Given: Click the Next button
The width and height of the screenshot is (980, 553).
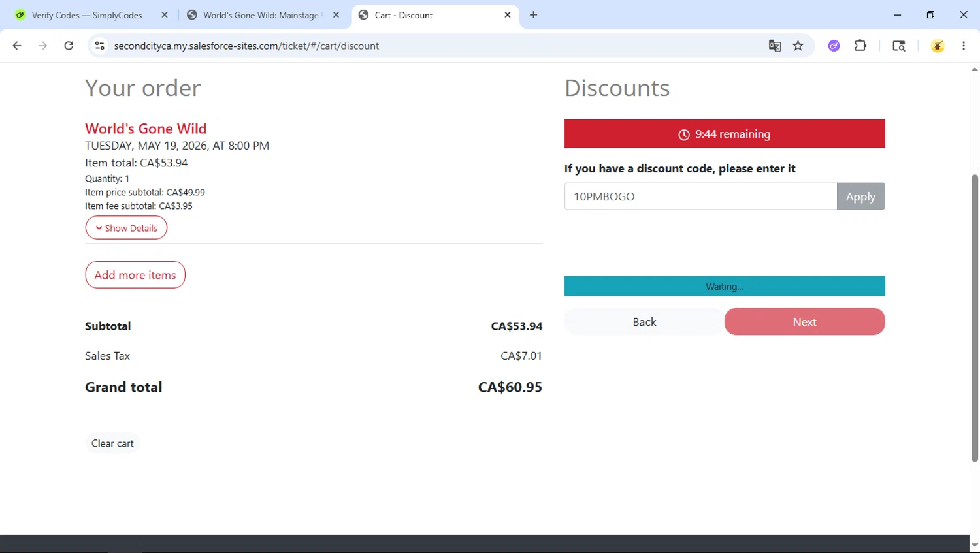Looking at the screenshot, I should pos(804,322).
